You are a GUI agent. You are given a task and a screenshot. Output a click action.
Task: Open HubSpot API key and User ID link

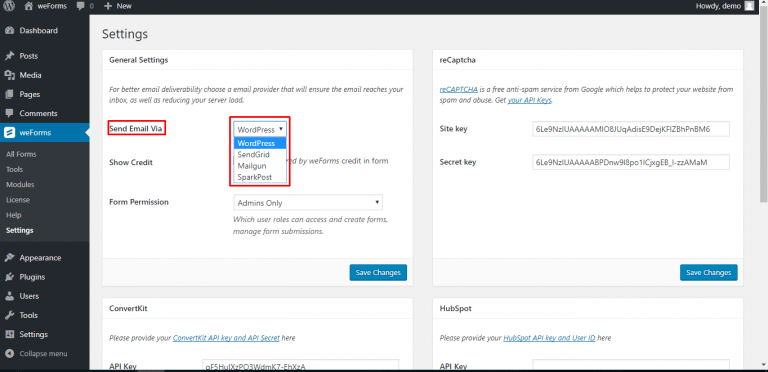tap(549, 338)
